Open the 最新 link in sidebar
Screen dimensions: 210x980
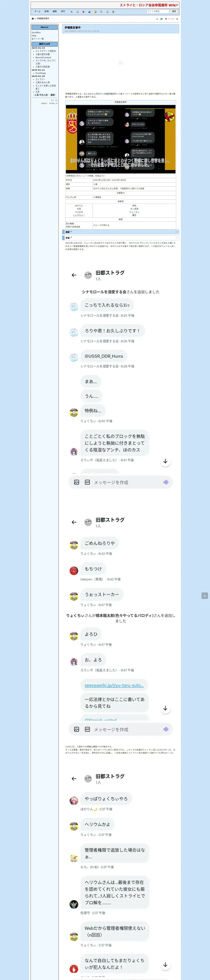(53, 95)
